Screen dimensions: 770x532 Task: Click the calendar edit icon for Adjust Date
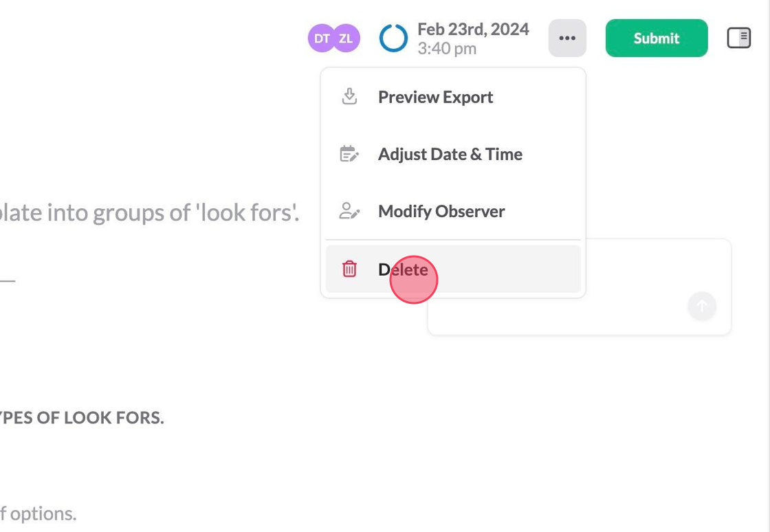350,154
